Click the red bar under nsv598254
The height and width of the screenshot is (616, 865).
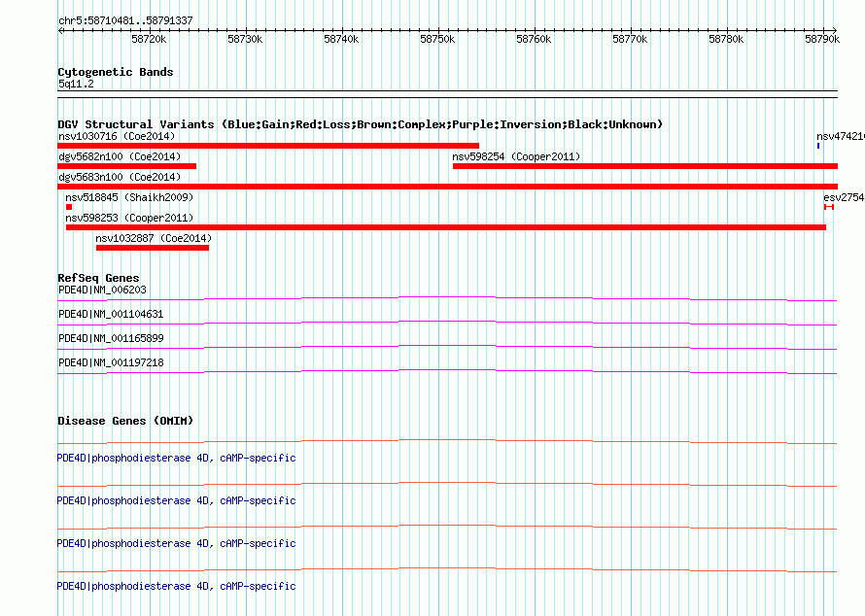(645, 166)
